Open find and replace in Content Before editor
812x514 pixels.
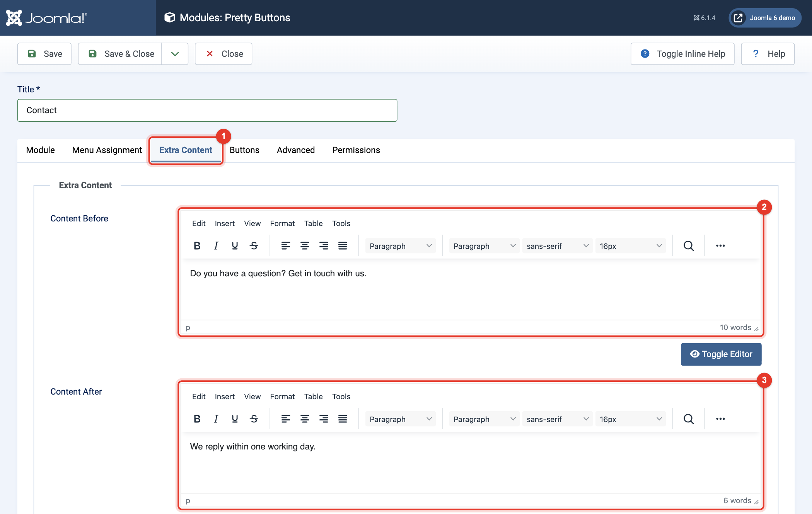click(689, 246)
